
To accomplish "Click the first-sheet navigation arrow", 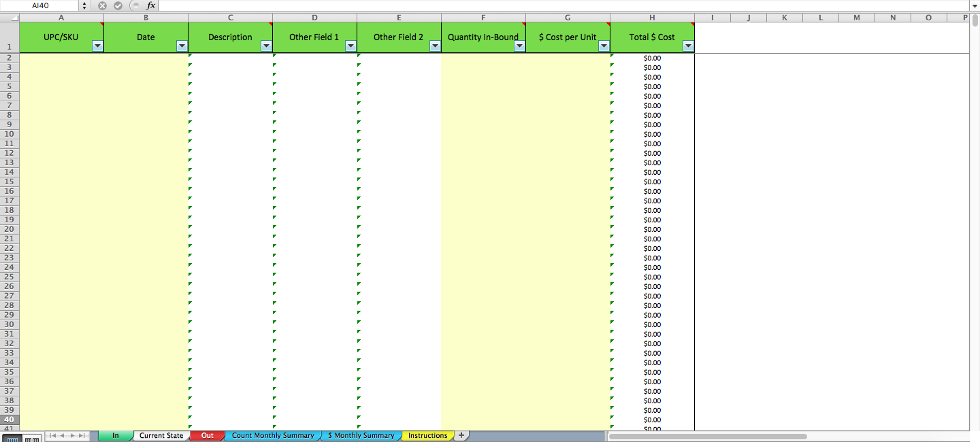I will pos(53,436).
